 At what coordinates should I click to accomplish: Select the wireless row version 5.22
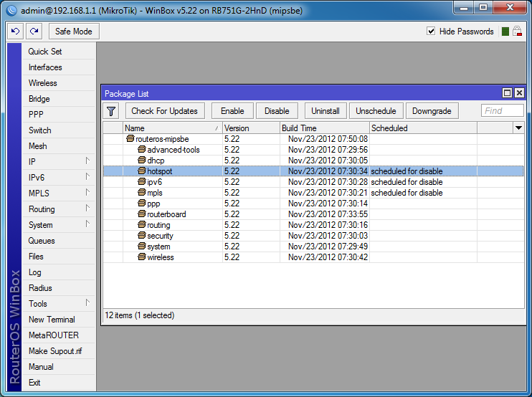251,257
